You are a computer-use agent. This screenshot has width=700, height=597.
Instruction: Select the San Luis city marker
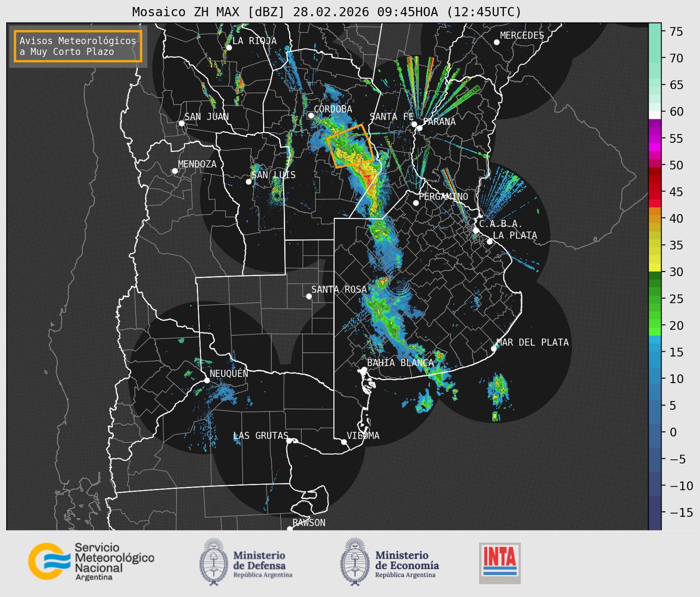[x=249, y=182]
